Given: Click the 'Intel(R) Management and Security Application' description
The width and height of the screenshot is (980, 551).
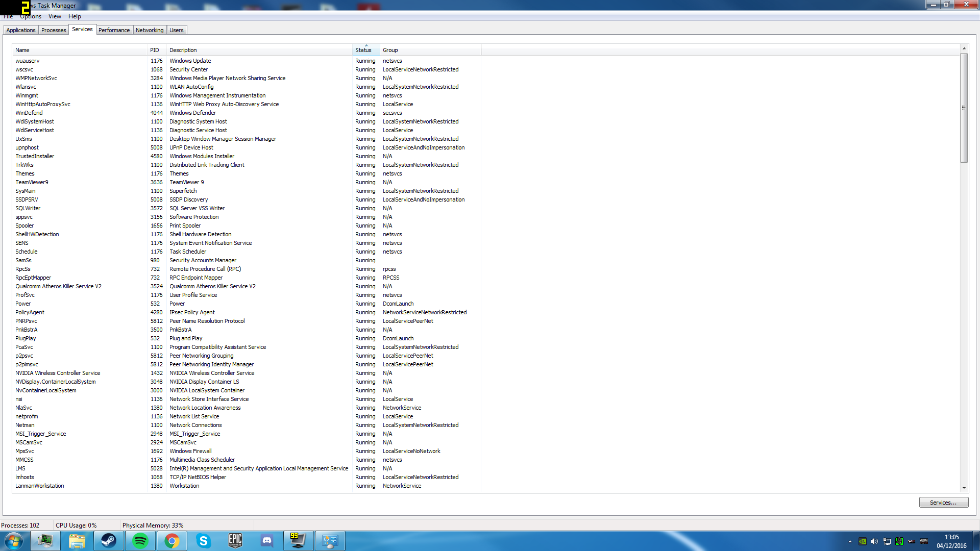Looking at the screenshot, I should point(259,468).
